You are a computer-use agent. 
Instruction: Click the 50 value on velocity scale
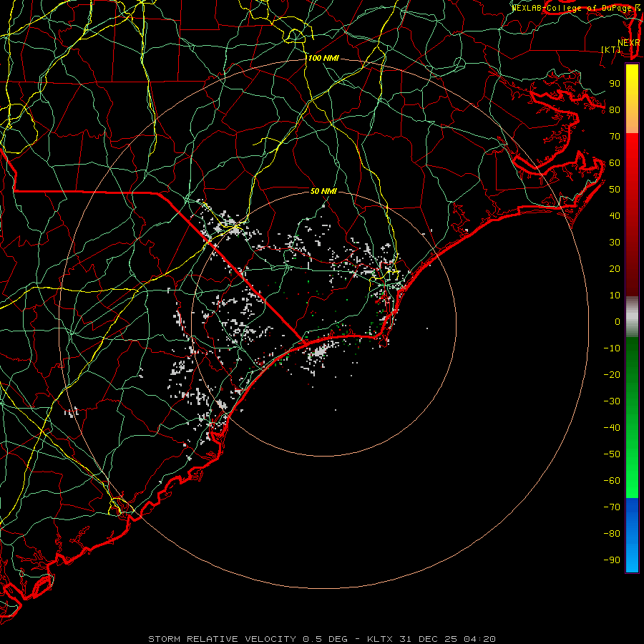pyautogui.click(x=615, y=190)
